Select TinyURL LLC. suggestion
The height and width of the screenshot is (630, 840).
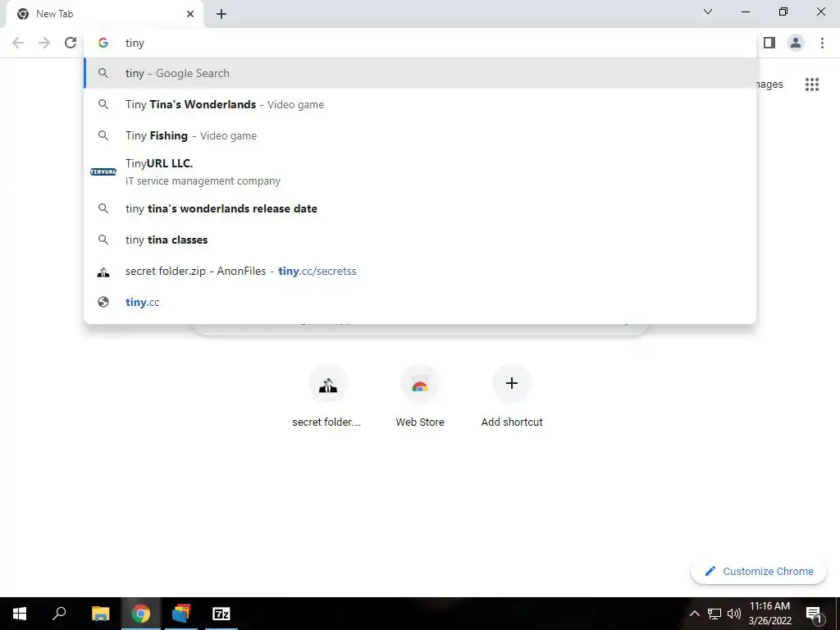420,172
